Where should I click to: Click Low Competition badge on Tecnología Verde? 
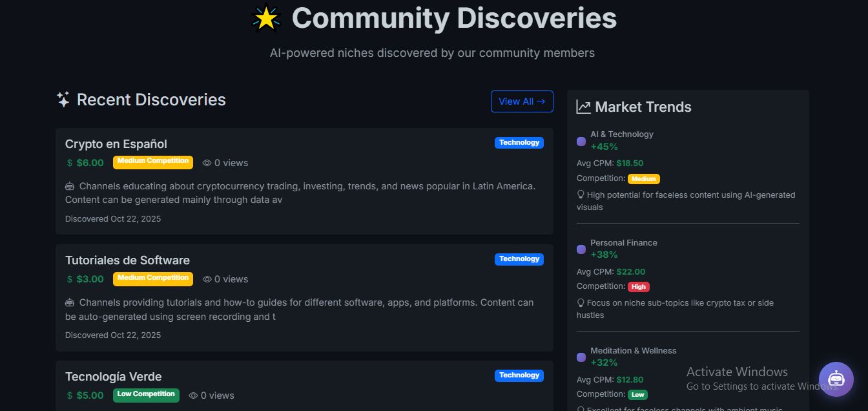tap(146, 395)
